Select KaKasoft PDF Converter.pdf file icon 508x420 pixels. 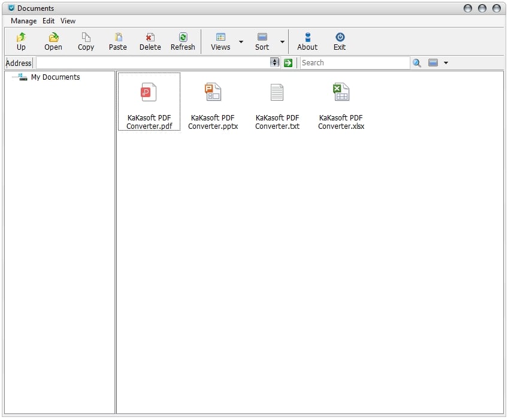coord(149,92)
